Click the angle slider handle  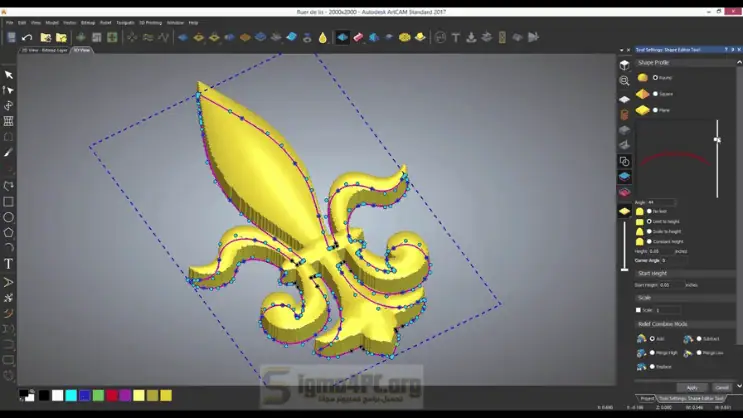coord(717,140)
